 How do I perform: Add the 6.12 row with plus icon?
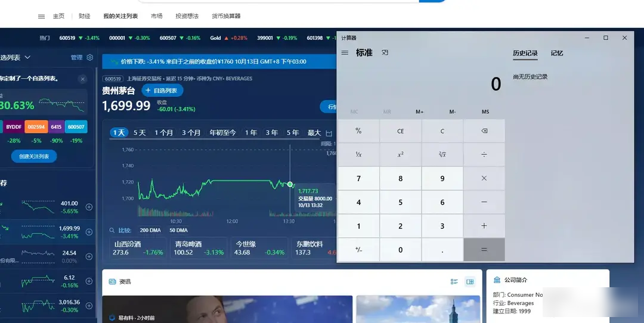pyautogui.click(x=89, y=281)
